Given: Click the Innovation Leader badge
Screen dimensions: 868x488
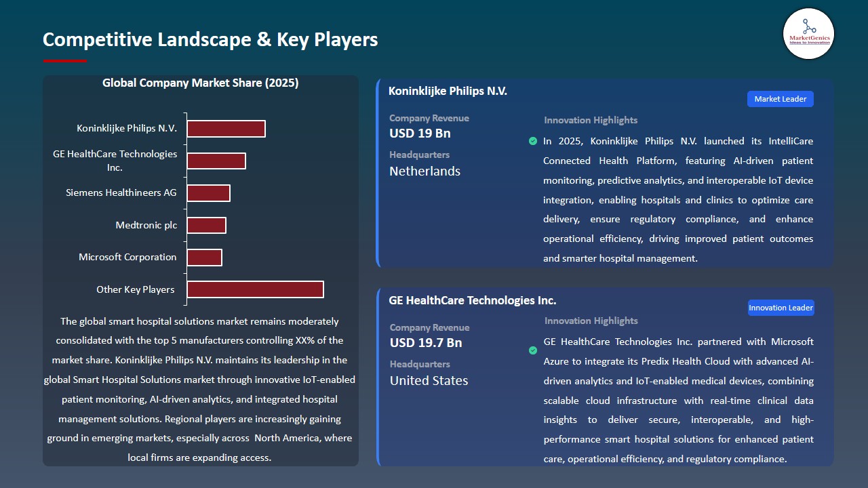Looking at the screenshot, I should (x=781, y=307).
